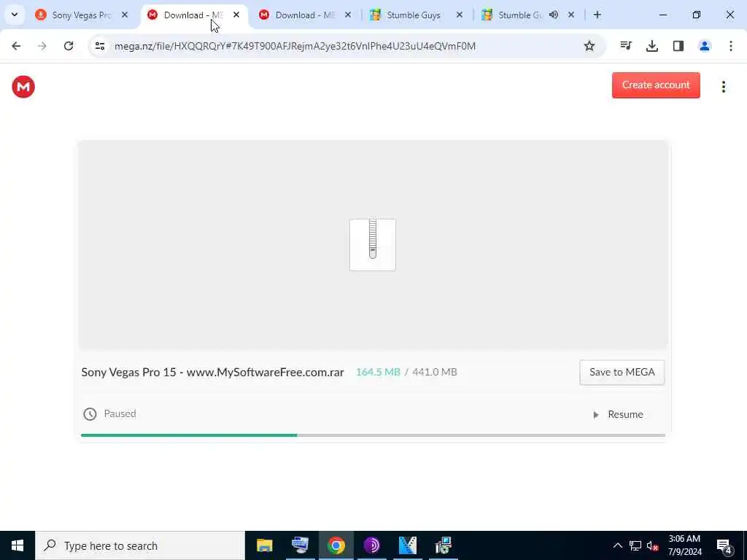Open the Chrome profile avatar
The height and width of the screenshot is (560, 747).
coord(705,46)
